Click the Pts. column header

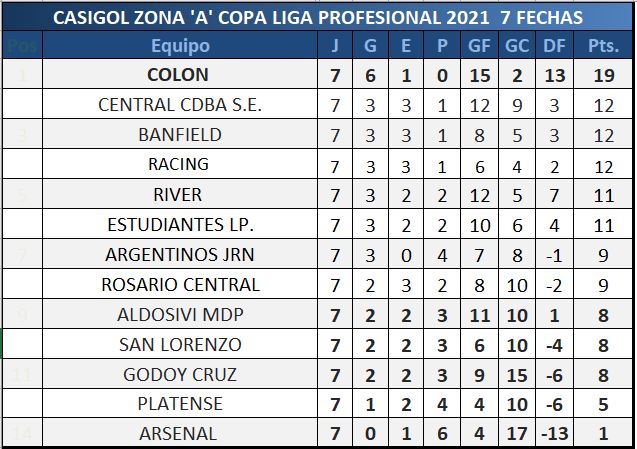coord(601,46)
